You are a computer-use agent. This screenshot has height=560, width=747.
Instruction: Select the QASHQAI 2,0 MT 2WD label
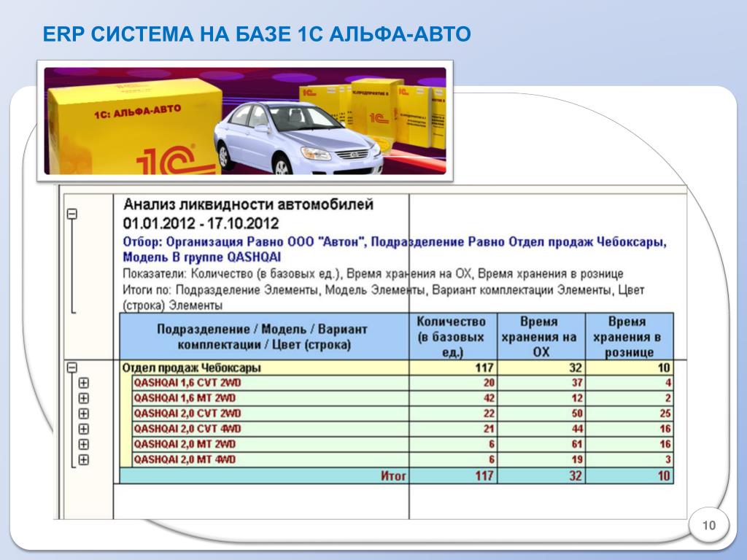tap(185, 444)
